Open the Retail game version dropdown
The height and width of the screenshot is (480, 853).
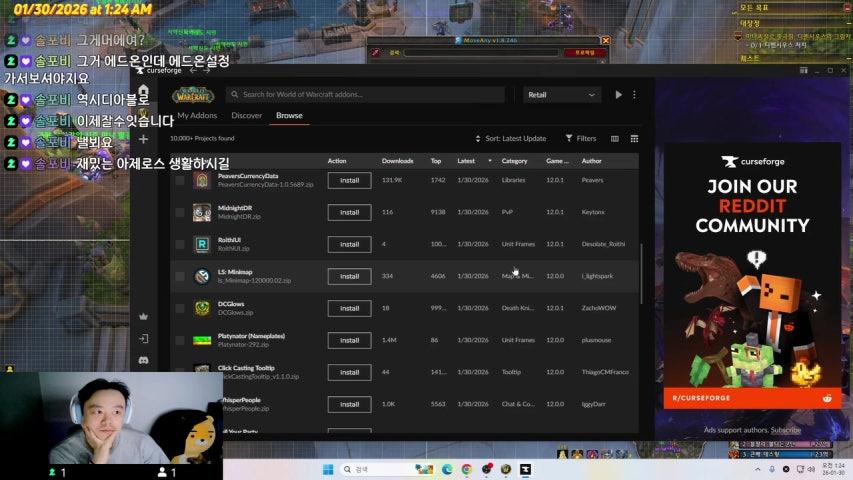[562, 95]
